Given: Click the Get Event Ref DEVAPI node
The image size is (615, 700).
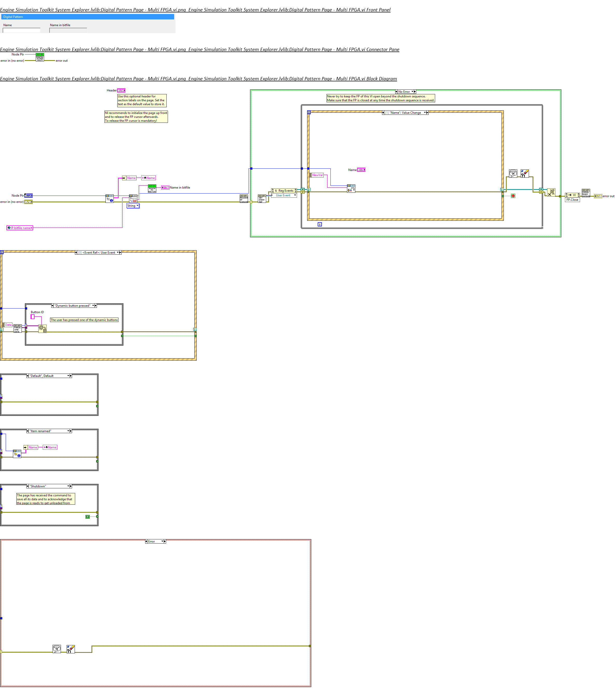Looking at the screenshot, I should click(x=262, y=199).
